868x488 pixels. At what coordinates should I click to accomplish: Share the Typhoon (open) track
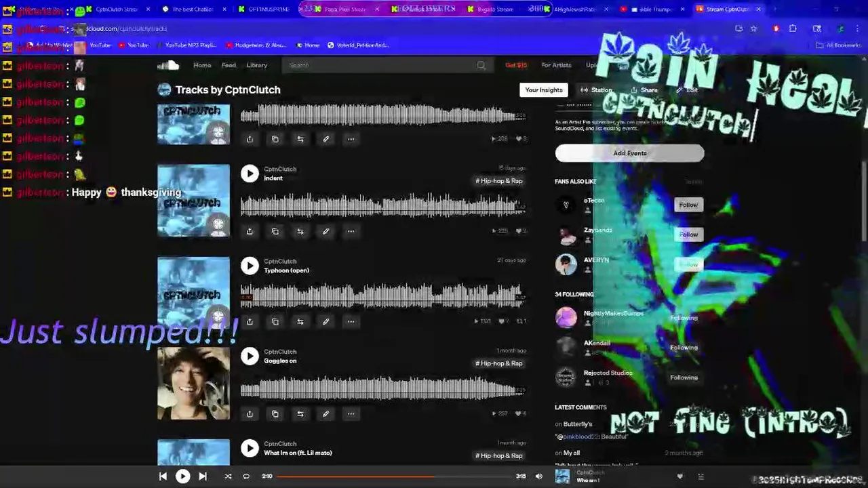pyautogui.click(x=250, y=321)
